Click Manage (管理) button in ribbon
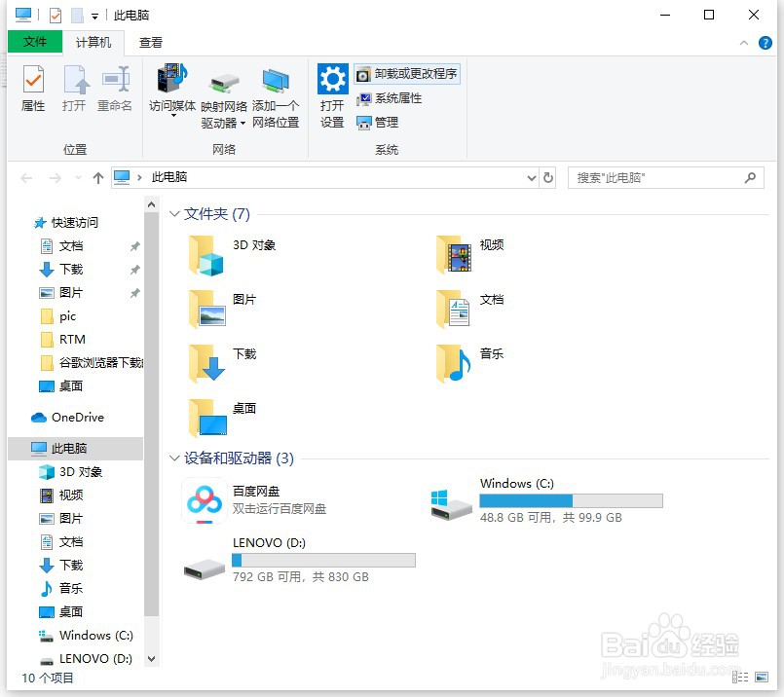Screen dimensions: 784x697 pyautogui.click(x=378, y=123)
